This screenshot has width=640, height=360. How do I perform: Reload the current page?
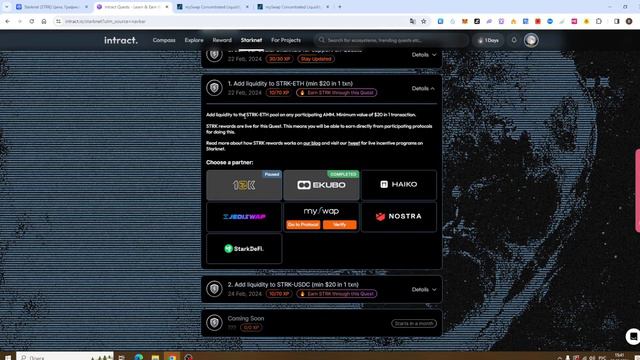(x=31, y=21)
